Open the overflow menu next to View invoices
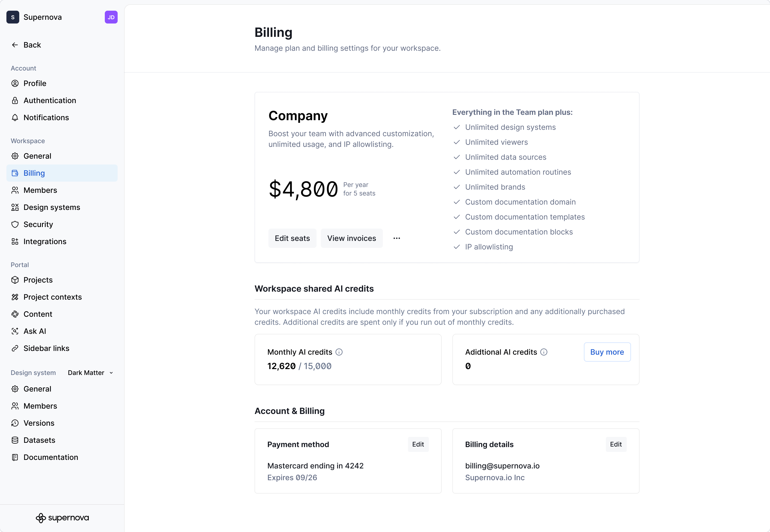Viewport: 770px width, 532px height. coord(396,238)
